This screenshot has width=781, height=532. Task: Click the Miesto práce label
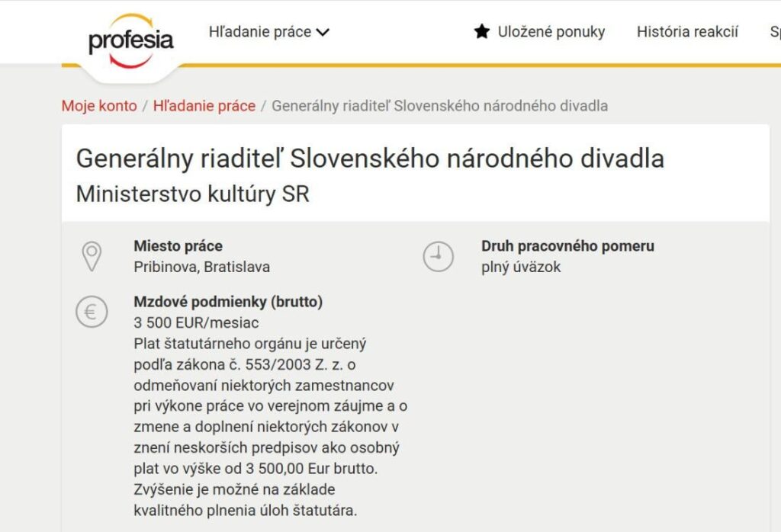tap(178, 246)
